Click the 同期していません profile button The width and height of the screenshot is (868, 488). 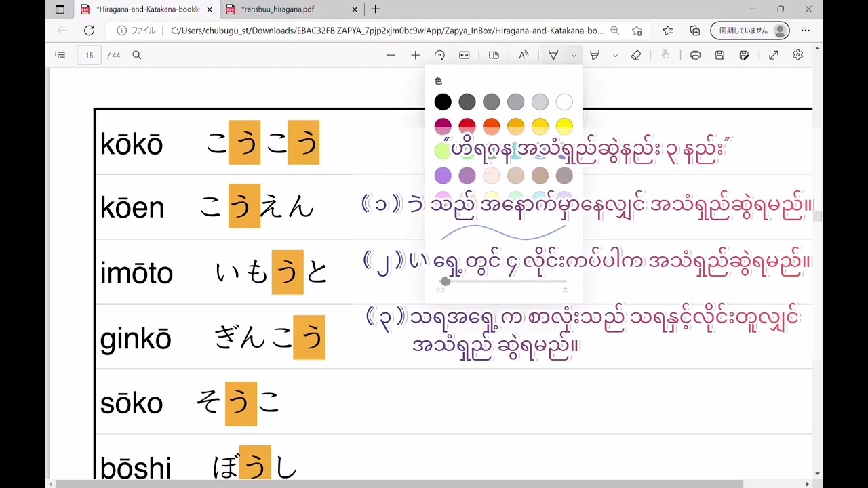750,30
